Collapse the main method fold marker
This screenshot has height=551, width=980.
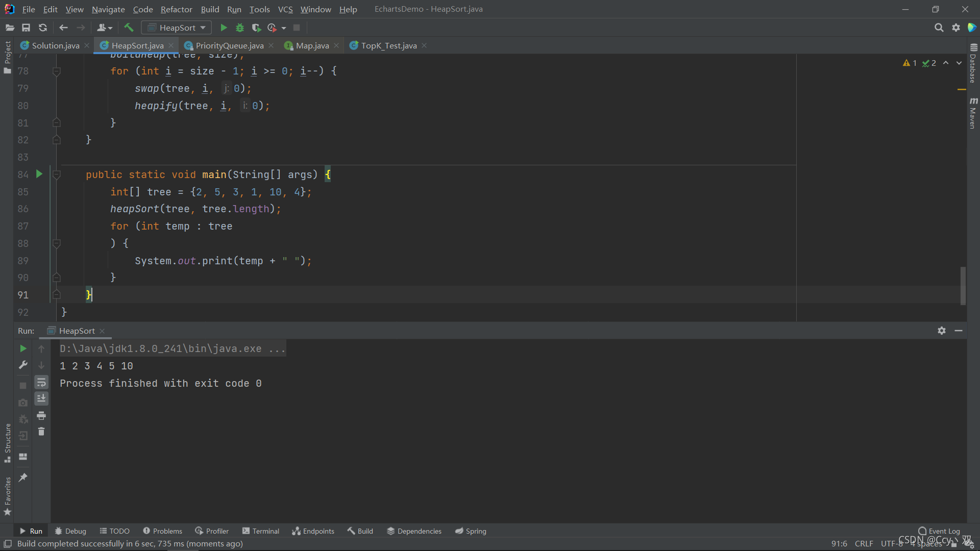click(x=57, y=174)
